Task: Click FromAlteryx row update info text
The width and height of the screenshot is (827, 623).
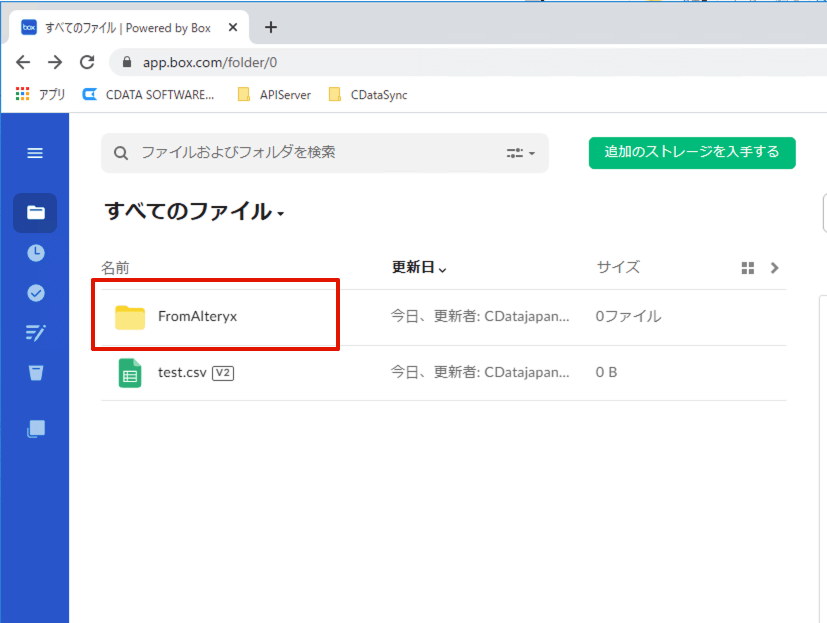Action: [480, 316]
